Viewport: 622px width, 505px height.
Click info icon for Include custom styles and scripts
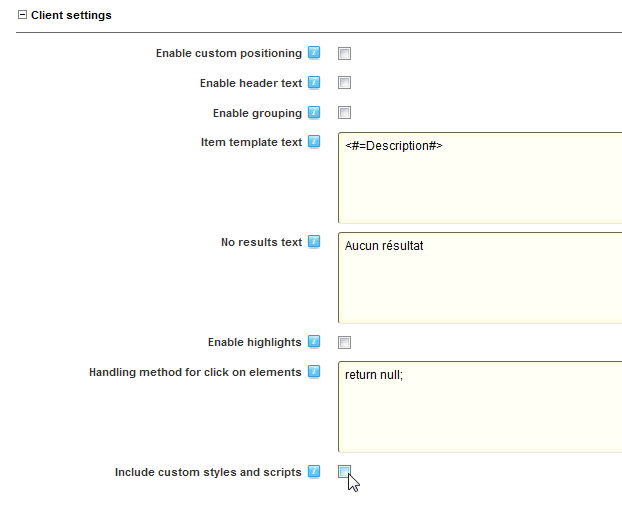pyautogui.click(x=314, y=471)
